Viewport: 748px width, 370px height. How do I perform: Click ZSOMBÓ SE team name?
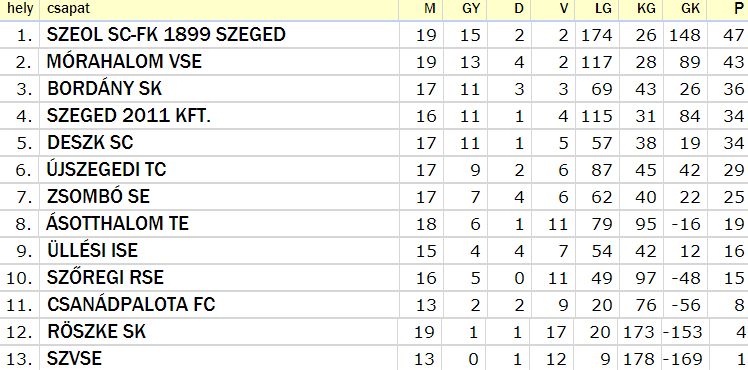[98, 196]
